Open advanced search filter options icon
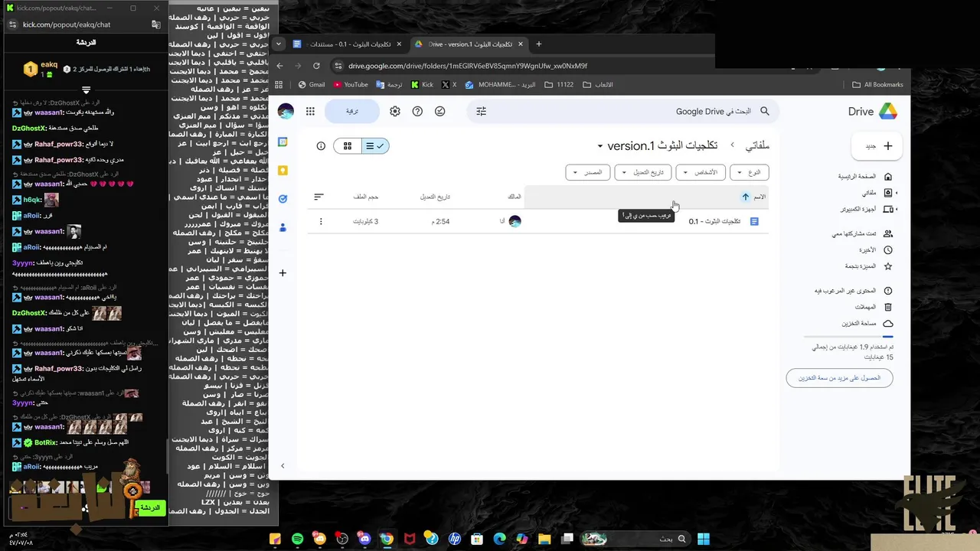The image size is (980, 551). pyautogui.click(x=481, y=111)
